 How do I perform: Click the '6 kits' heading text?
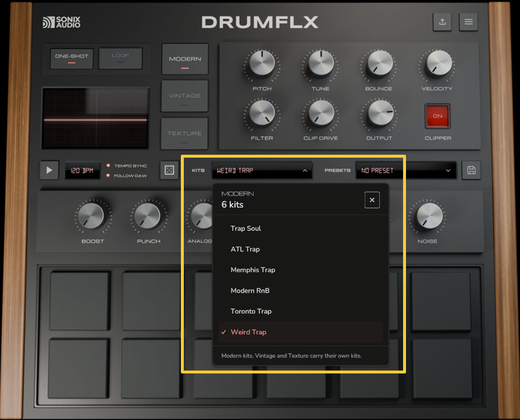click(233, 205)
